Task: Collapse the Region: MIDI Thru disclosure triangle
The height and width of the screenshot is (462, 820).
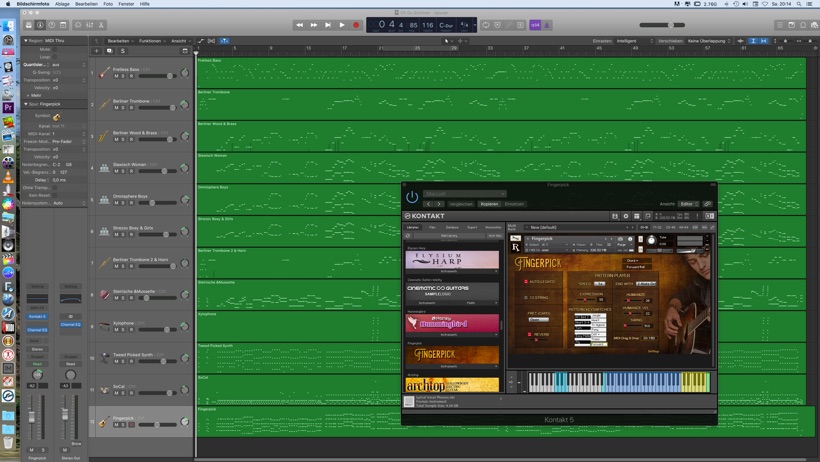Action: point(25,40)
